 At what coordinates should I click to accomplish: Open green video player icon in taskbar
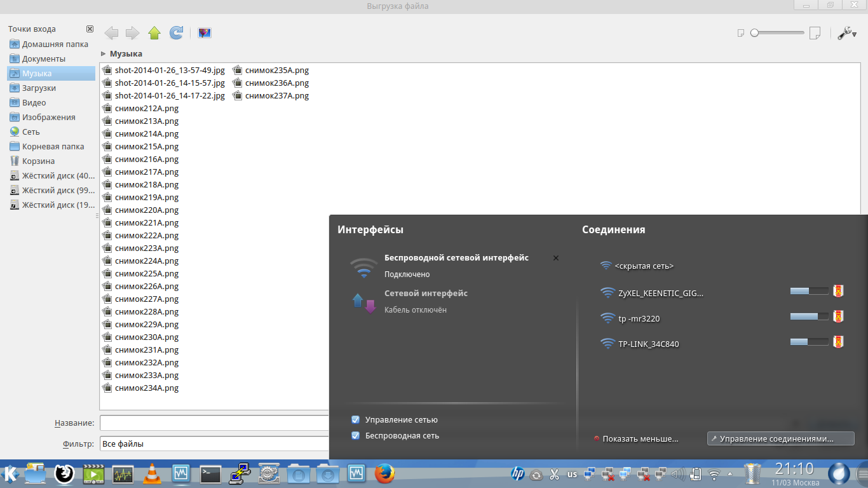(94, 474)
